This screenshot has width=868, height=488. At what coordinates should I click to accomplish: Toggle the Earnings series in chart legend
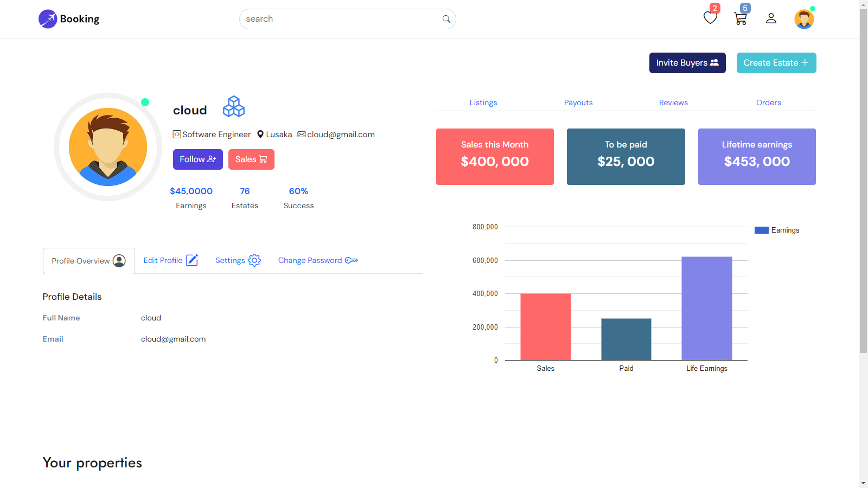pyautogui.click(x=776, y=230)
